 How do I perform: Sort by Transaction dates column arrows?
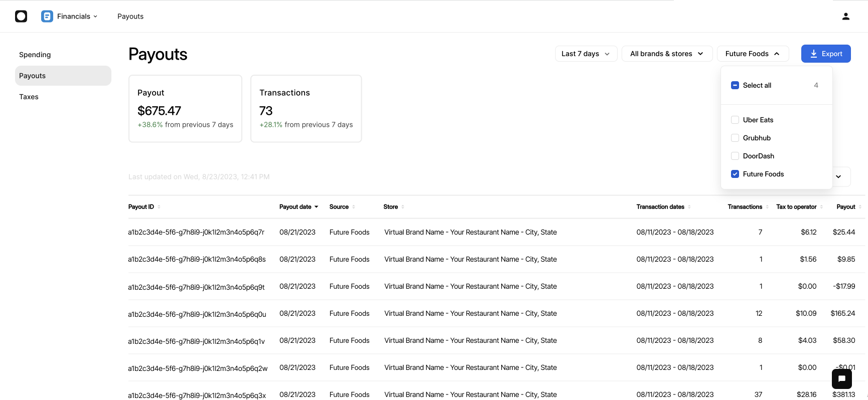689,207
